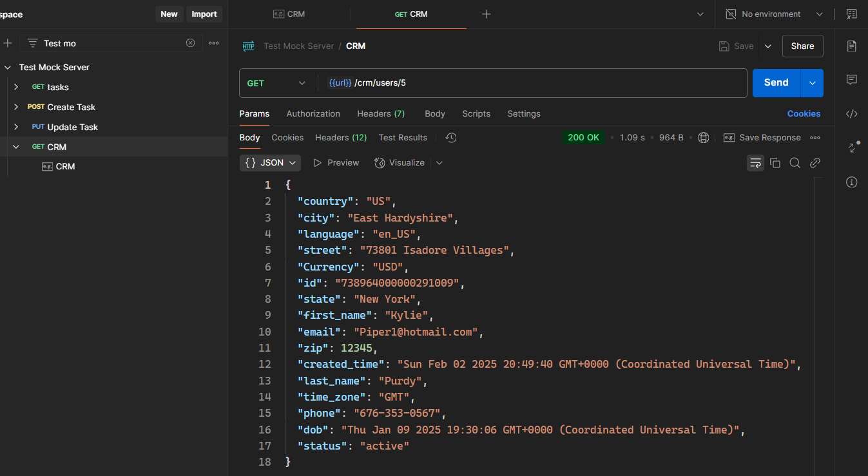The height and width of the screenshot is (476, 868).
Task: Click the request URL field
Action: 534,83
